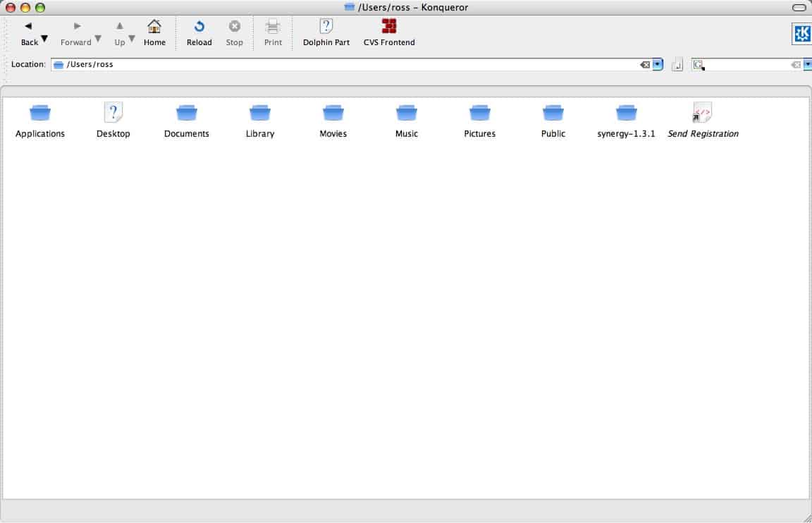The height and width of the screenshot is (523, 812).
Task: Click the Back navigation arrow
Action: point(28,27)
